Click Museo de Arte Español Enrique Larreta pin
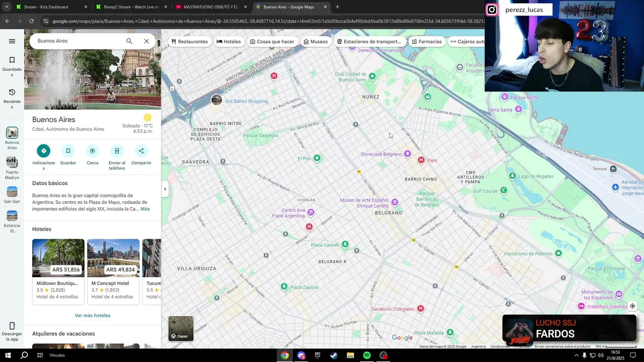644x362 pixels. 394,203
